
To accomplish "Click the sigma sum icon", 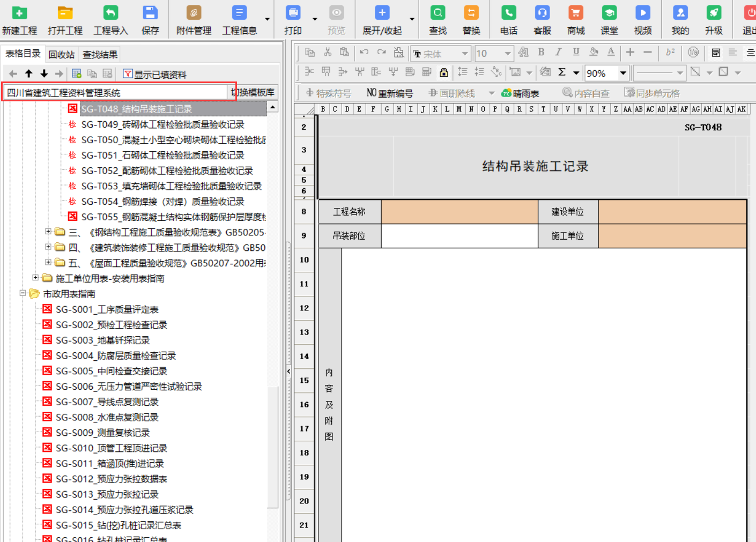I will pos(562,72).
